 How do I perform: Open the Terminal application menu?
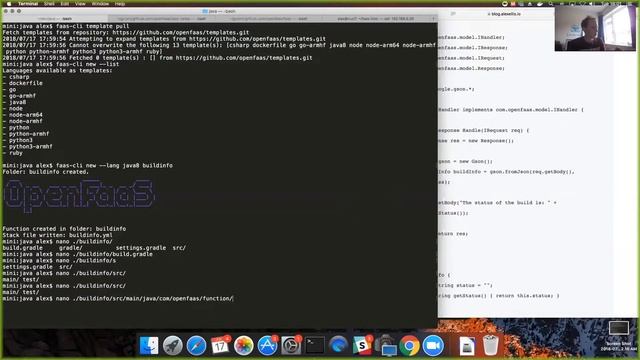28,3
